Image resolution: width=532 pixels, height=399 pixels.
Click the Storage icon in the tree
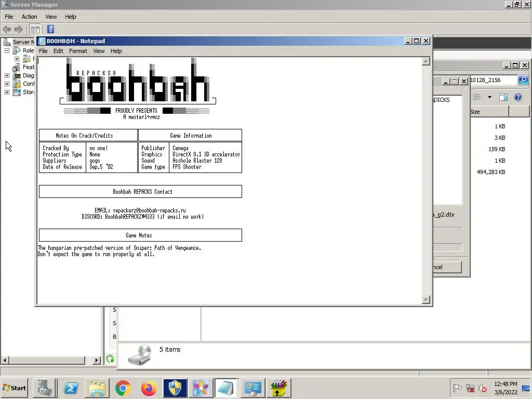coord(16,92)
